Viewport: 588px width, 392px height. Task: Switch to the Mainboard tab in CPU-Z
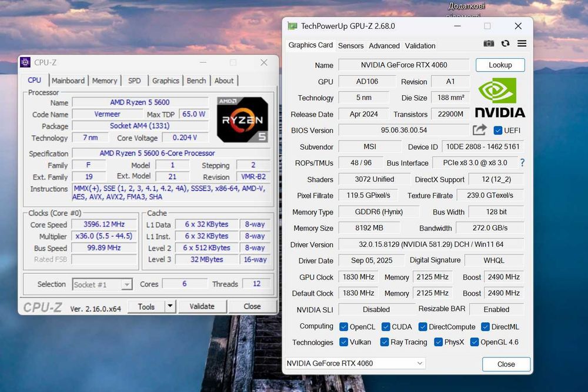coord(68,81)
